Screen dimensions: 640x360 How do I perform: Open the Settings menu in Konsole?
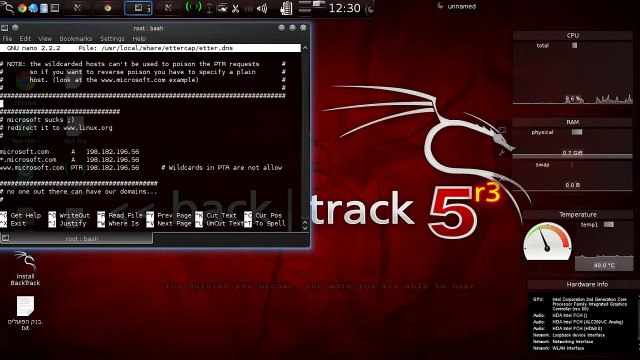pos(112,38)
